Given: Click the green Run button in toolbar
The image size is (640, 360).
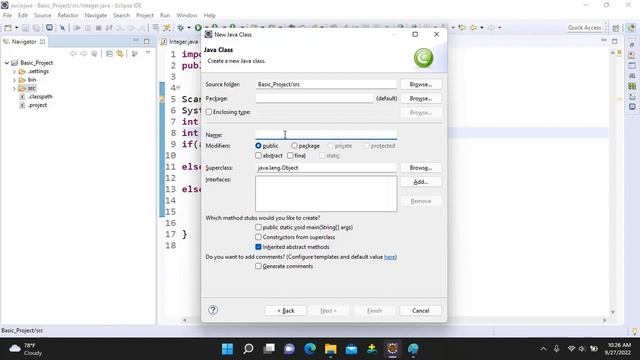Looking at the screenshot, I should [198, 28].
